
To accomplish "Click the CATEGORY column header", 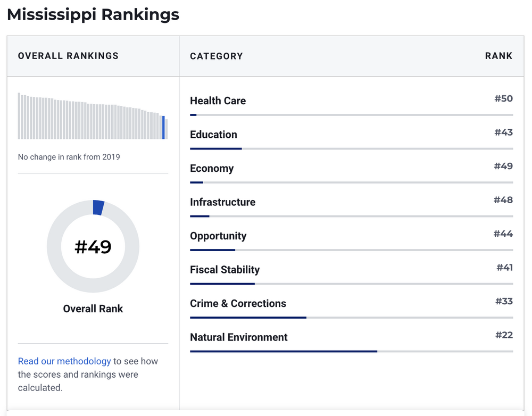I will tap(216, 56).
